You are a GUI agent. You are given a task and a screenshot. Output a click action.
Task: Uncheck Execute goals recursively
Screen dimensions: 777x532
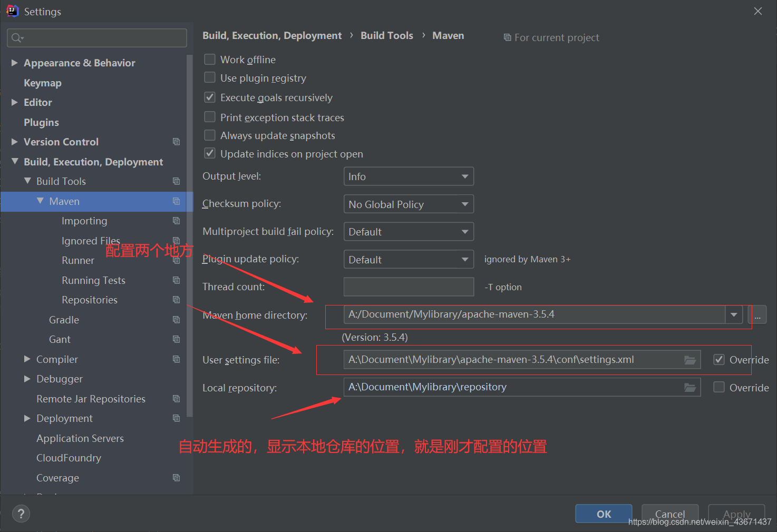coord(210,97)
